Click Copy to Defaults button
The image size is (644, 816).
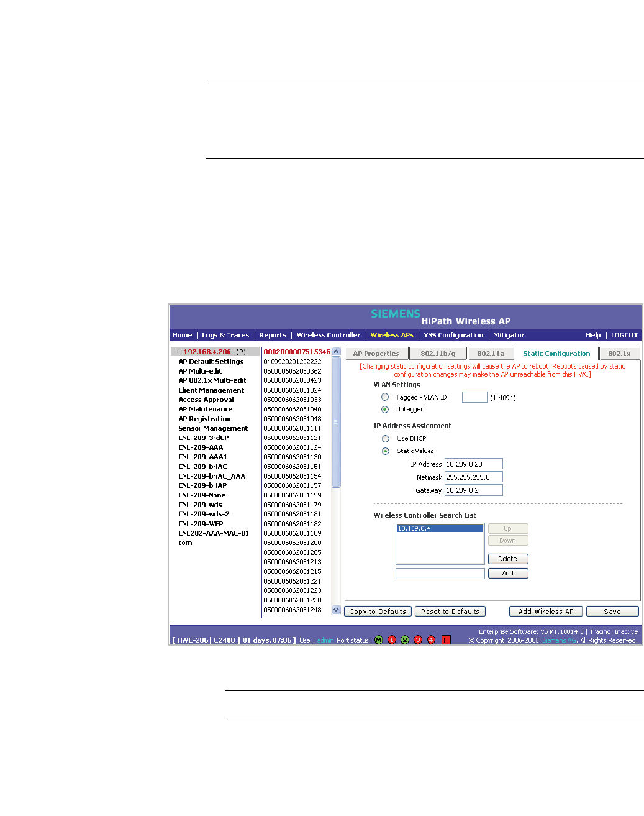[x=378, y=612]
